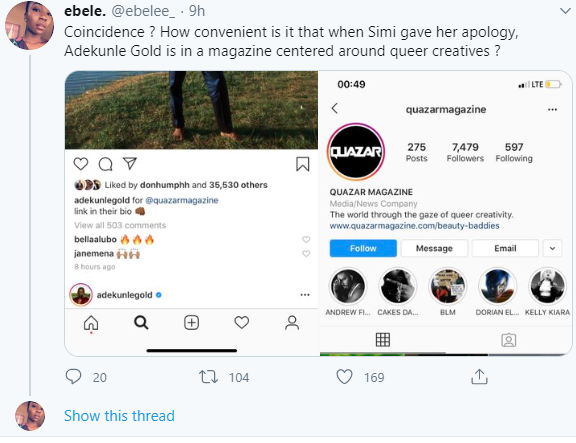Tap the Message button on the profile
Image resolution: width=576 pixels, height=443 pixels.
pos(434,248)
